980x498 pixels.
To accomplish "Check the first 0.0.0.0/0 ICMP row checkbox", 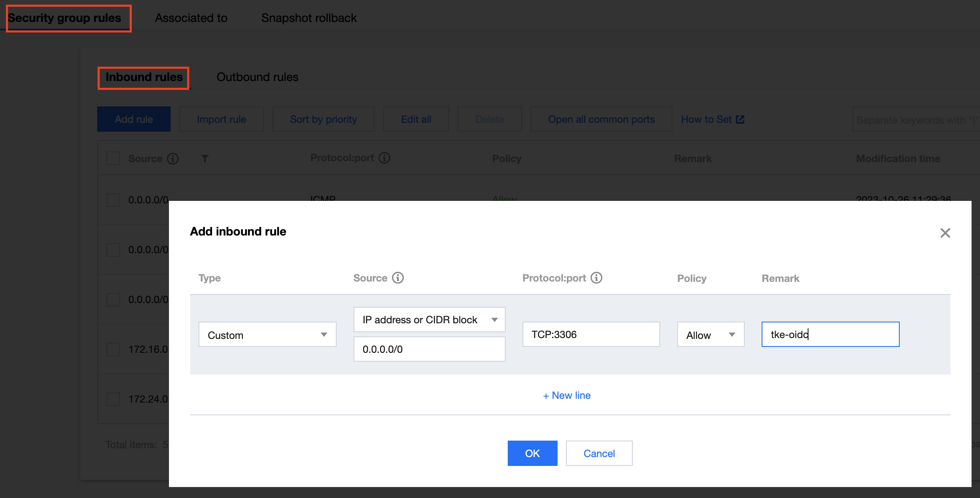I will [113, 200].
